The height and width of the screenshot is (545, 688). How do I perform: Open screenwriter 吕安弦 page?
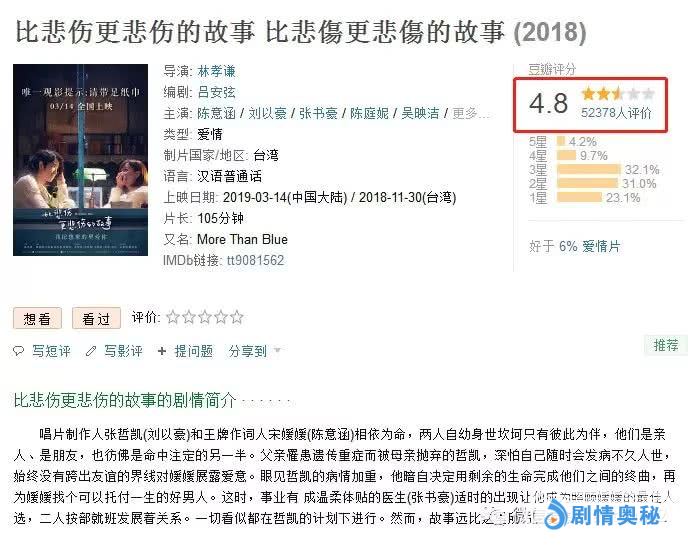tap(216, 92)
